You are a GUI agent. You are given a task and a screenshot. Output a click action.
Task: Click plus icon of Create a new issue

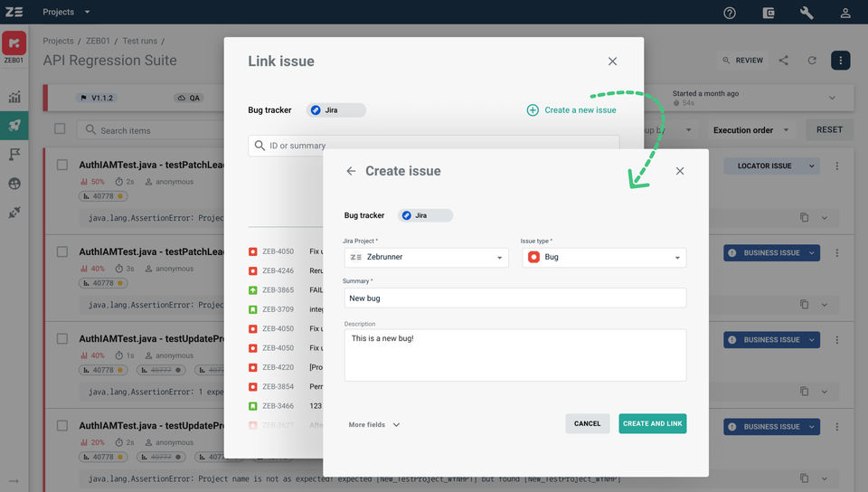coord(533,110)
